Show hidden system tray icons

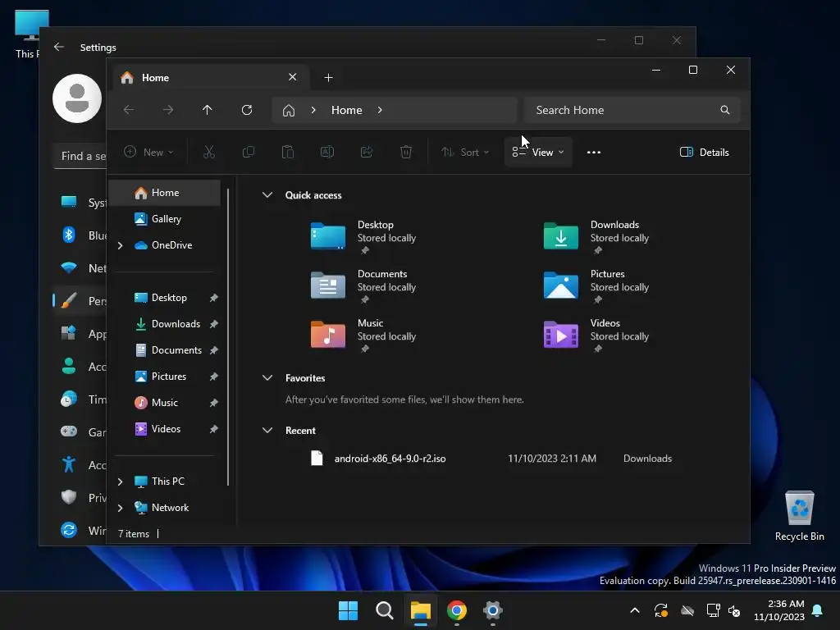point(635,610)
